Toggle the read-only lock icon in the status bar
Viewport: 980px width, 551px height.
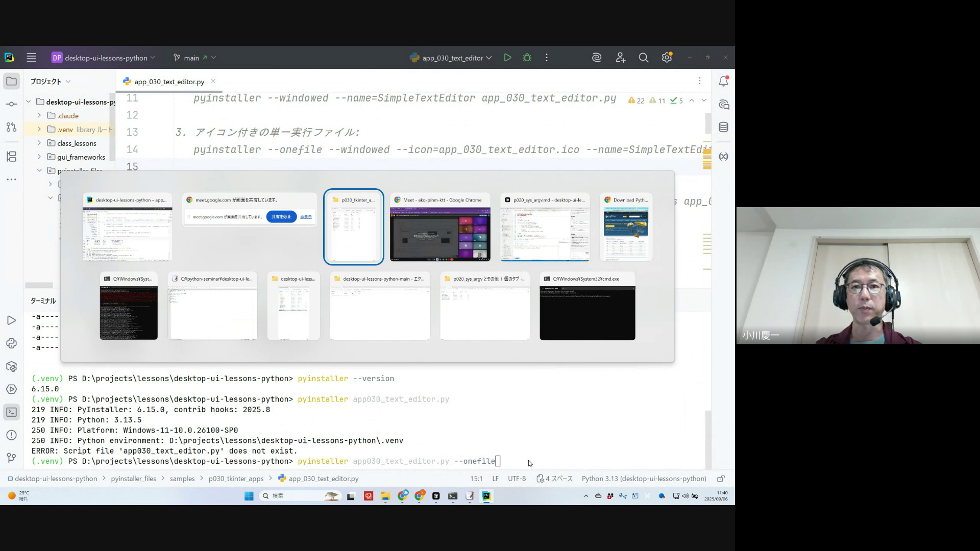click(721, 479)
